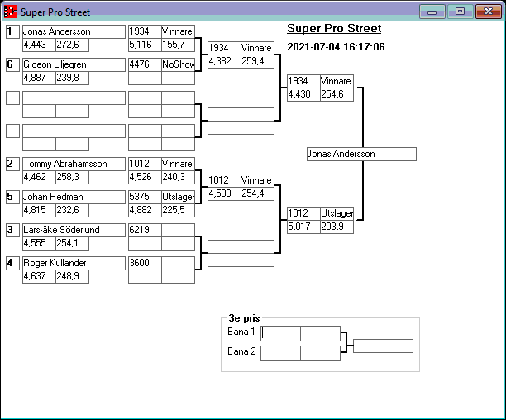Image resolution: width=506 pixels, height=420 pixels.
Task: Minimize the Super Pro Street window
Action: pos(432,12)
